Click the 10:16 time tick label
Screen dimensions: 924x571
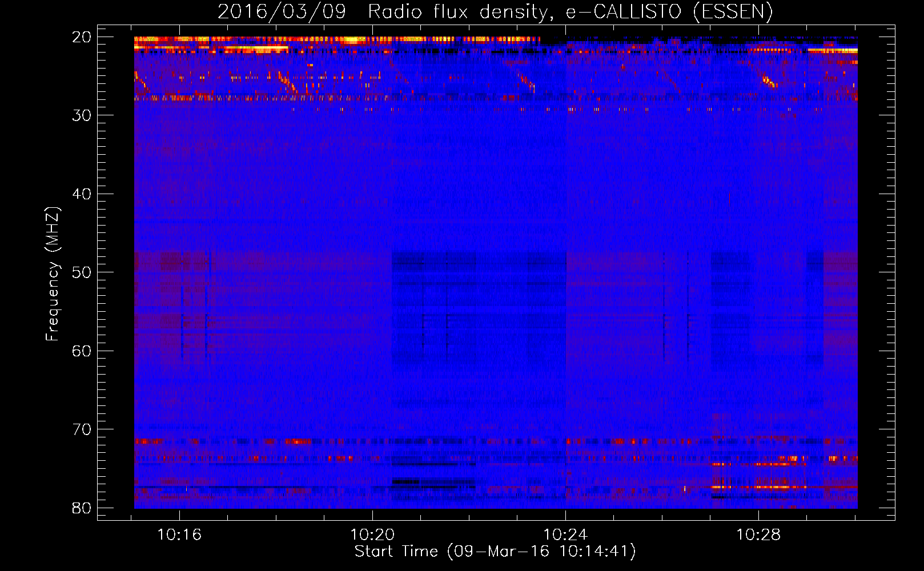179,535
